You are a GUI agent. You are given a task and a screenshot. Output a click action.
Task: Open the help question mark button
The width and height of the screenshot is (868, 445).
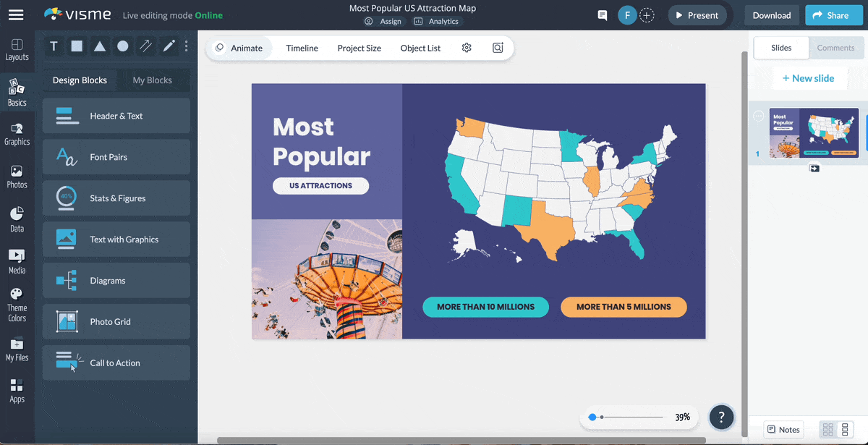(721, 417)
